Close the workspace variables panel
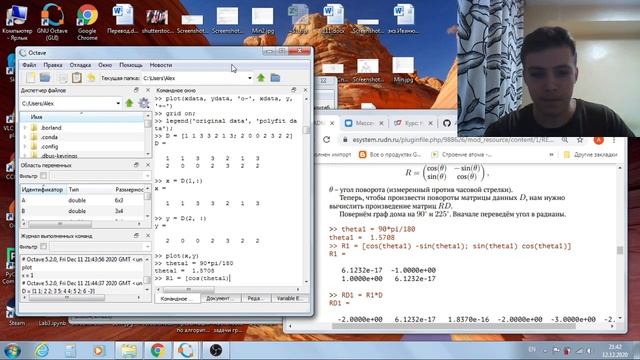The height and width of the screenshot is (360, 640). (x=148, y=165)
